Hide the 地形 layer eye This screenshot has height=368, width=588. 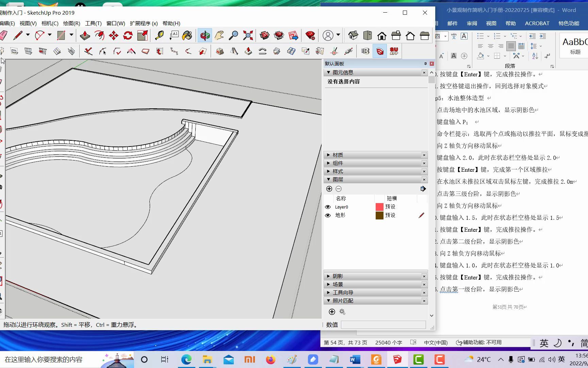(328, 215)
